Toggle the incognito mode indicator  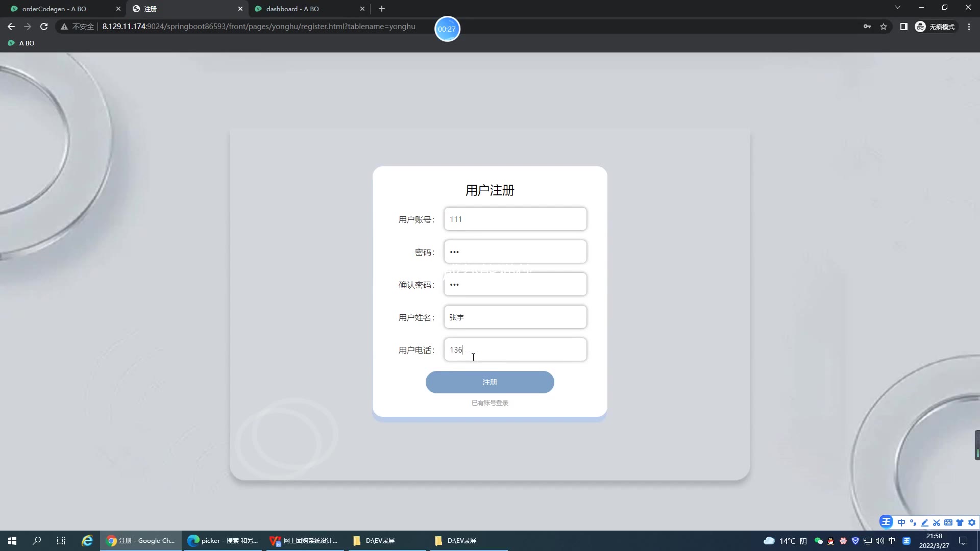[935, 27]
